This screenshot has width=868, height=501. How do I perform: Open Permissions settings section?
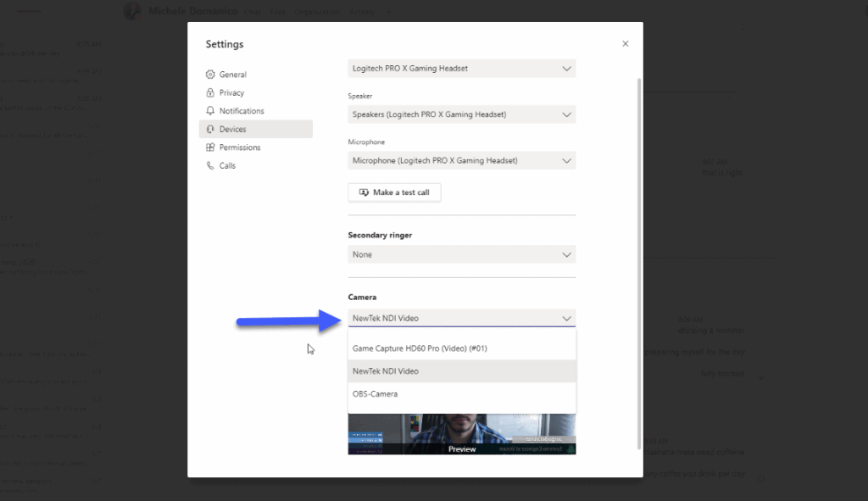coord(256,148)
